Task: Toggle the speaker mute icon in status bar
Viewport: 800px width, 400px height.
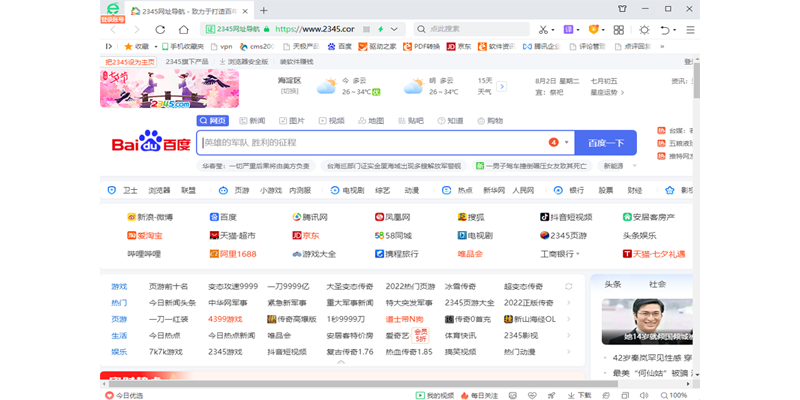Action: coord(643,395)
